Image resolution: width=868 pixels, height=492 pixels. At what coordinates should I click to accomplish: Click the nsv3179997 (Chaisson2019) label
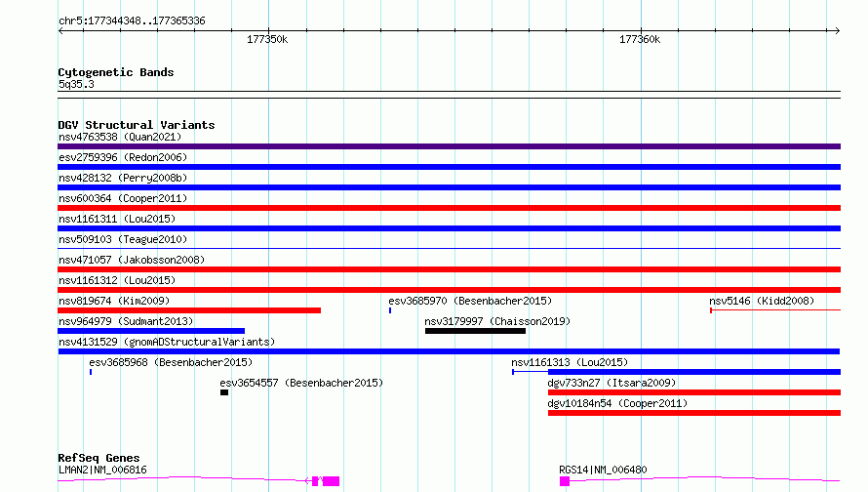coord(497,321)
